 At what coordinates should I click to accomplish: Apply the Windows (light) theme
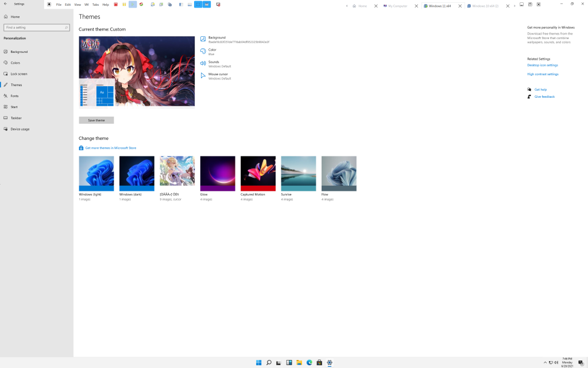tap(96, 174)
